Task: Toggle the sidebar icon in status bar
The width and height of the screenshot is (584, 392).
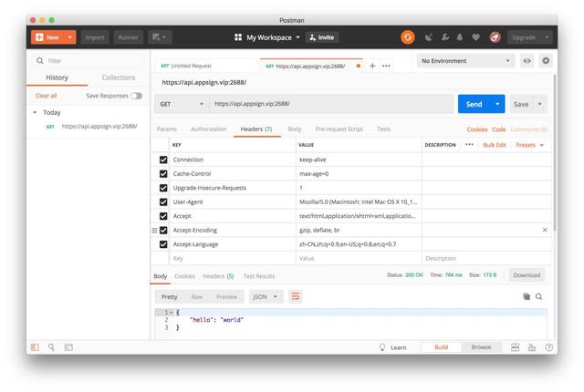Action: [x=35, y=347]
